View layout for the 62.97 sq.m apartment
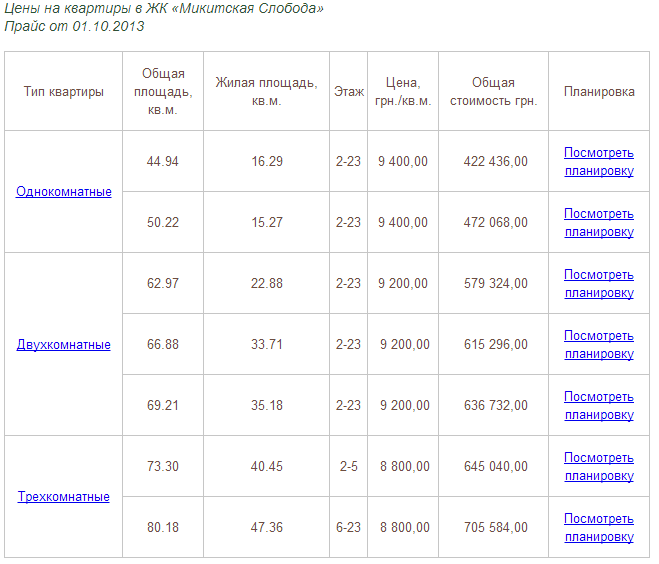The height and width of the screenshot is (564, 659). pyautogui.click(x=599, y=283)
